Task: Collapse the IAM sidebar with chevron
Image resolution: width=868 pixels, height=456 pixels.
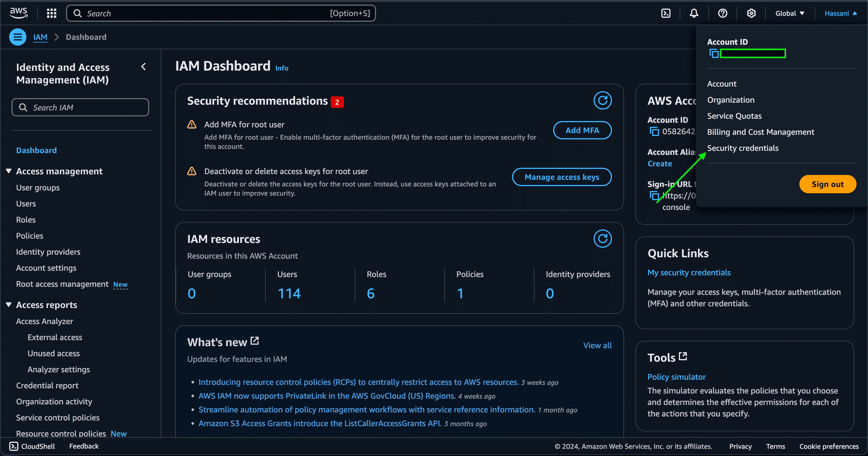Action: (x=144, y=67)
